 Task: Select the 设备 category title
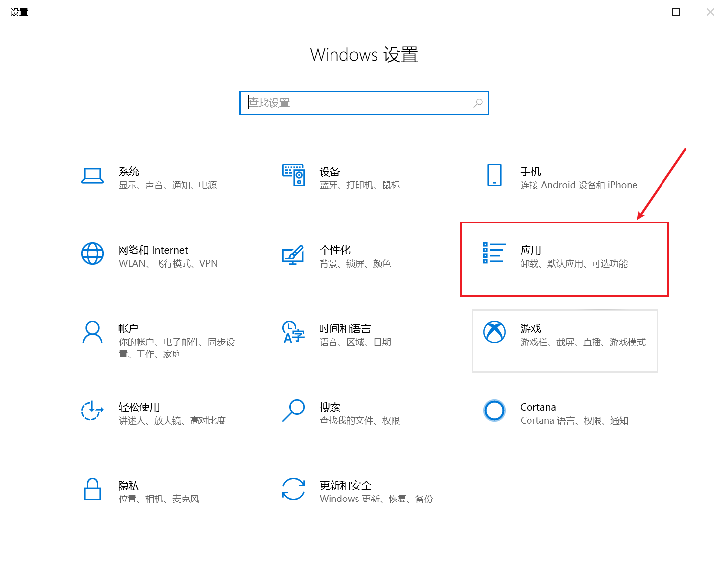[330, 172]
